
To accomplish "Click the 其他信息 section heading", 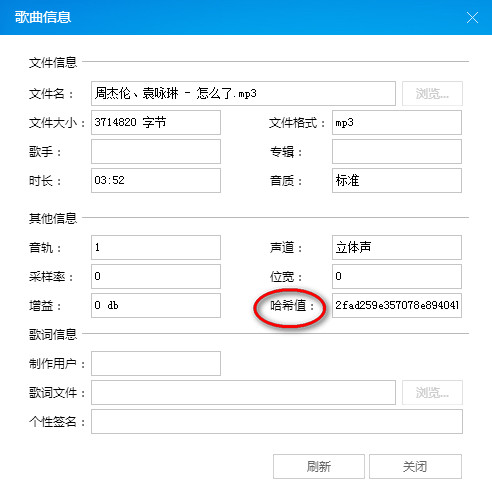I will coord(53,218).
